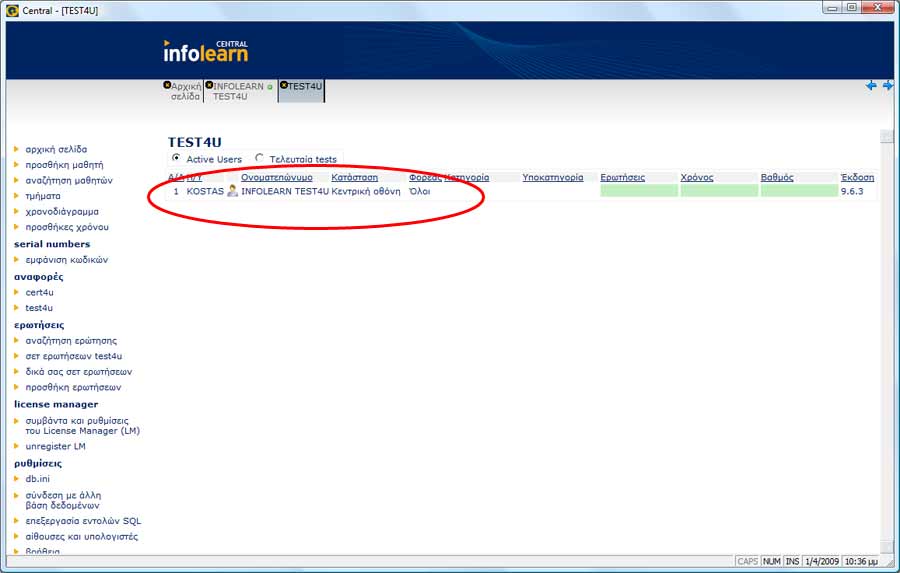Image resolution: width=900 pixels, height=573 pixels.
Task: Open επεξεργασία εντολών SQL link
Action: pos(83,521)
